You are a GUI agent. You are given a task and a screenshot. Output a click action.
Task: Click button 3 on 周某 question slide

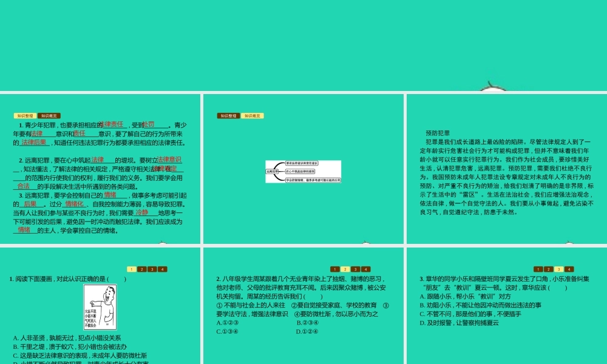tap(355, 269)
